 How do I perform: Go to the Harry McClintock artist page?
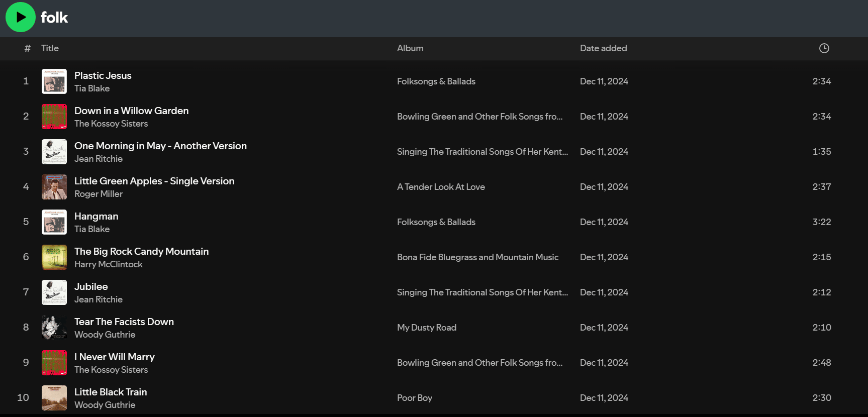click(109, 264)
